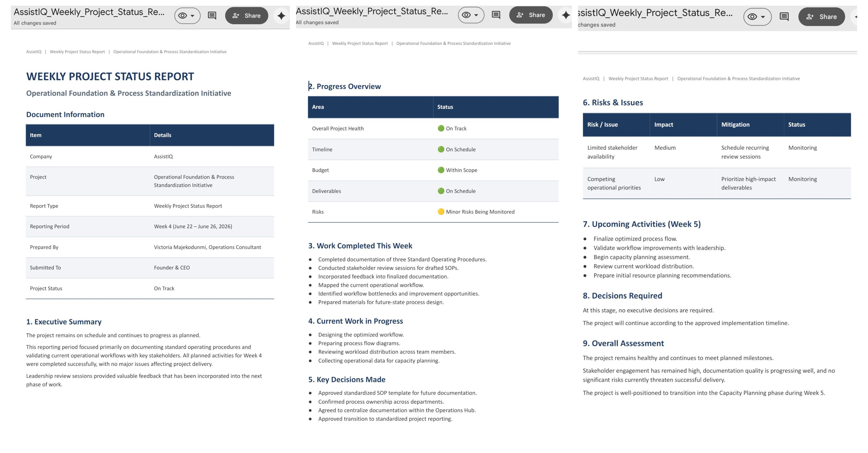Click the '7. Upcoming Activities (Week 5)' heading
The width and height of the screenshot is (868, 453).
[641, 224]
